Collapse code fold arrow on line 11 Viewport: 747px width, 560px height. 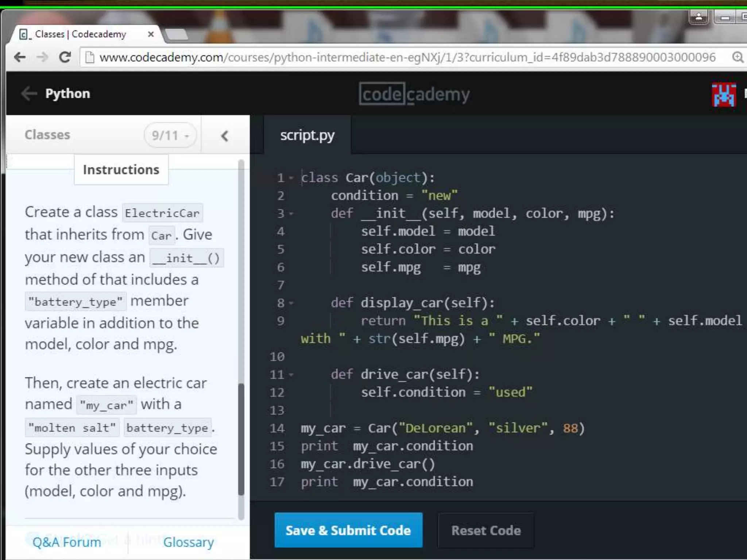[x=291, y=374]
